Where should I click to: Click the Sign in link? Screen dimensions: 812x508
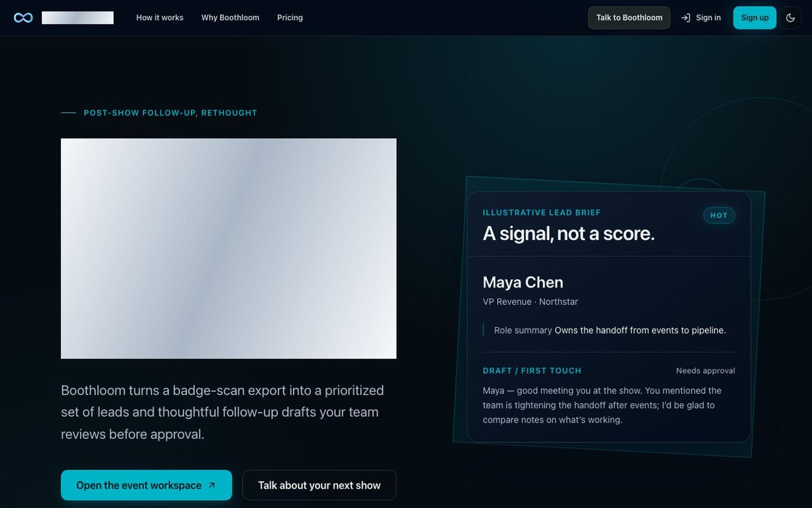tap(701, 18)
